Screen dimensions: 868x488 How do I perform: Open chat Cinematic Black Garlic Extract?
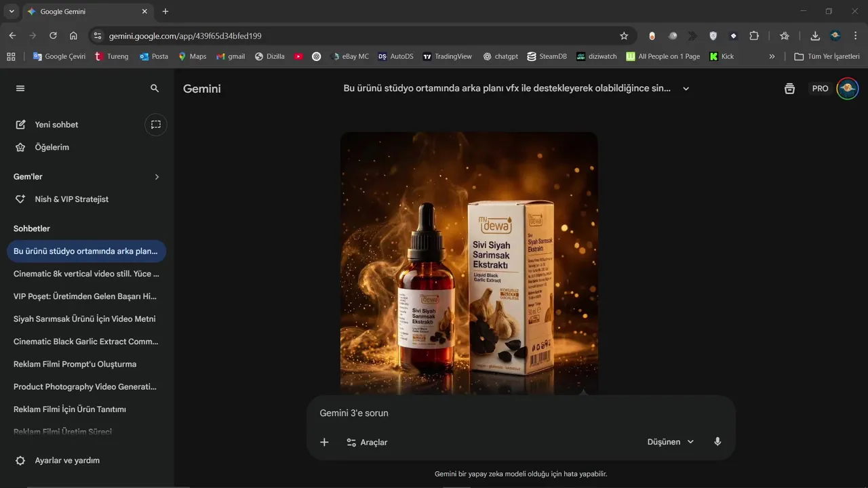(86, 342)
